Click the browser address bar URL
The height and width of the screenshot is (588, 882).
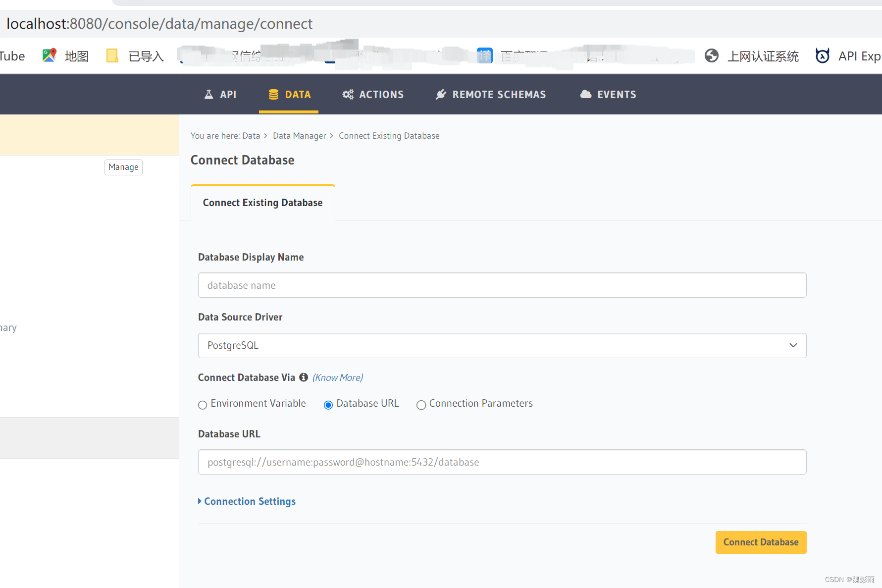pos(159,24)
